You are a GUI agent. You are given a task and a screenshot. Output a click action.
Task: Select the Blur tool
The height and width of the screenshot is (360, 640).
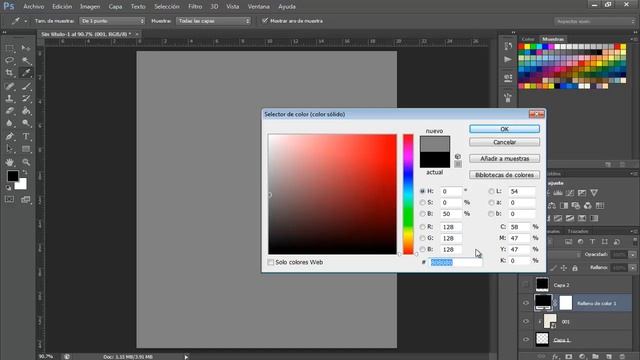tap(9, 123)
